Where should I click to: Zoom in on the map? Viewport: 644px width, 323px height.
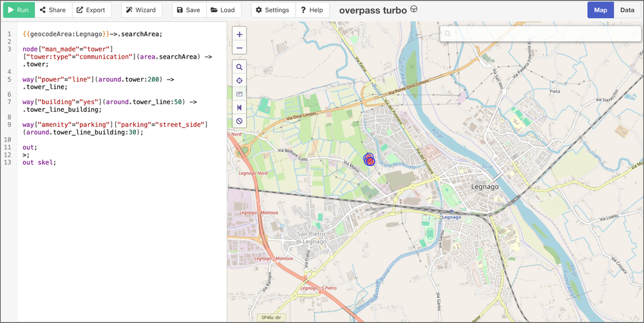[240, 35]
